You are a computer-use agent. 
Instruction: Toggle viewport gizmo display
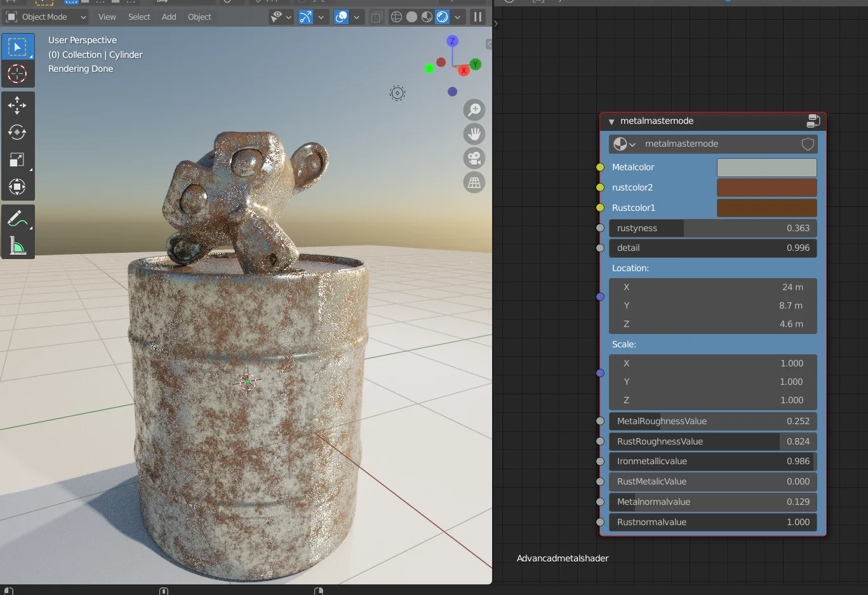pos(305,17)
